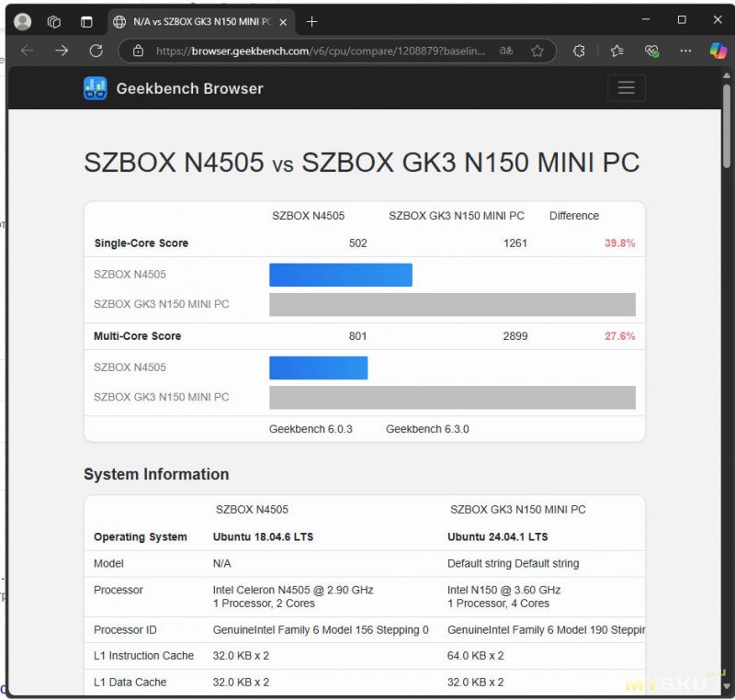Click the scrollbar up arrow
Screen dimensions: 735x700
(x=727, y=75)
